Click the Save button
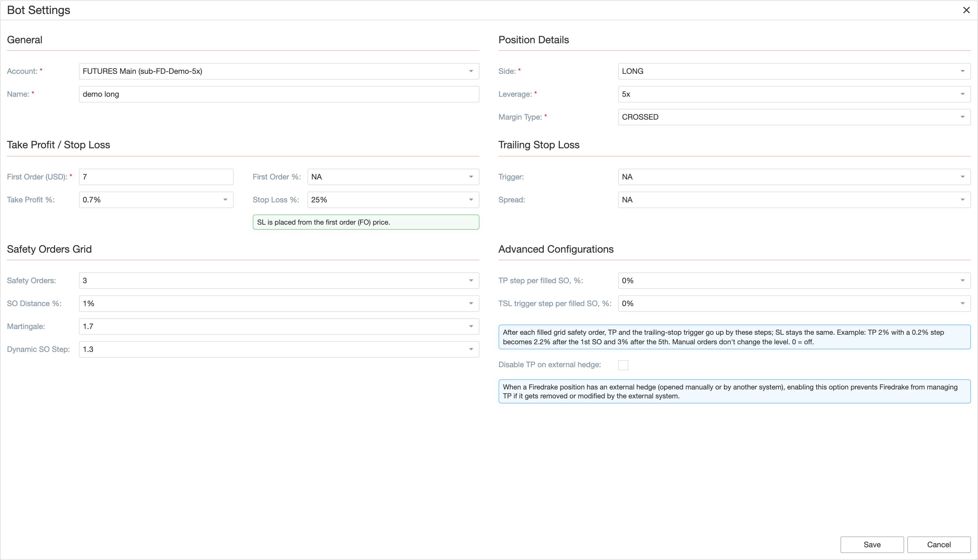 tap(872, 545)
